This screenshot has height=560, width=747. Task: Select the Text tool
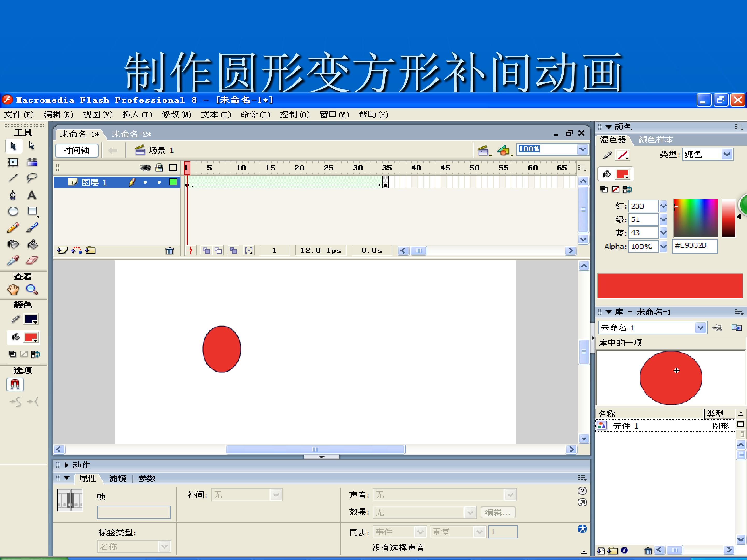coord(32,195)
